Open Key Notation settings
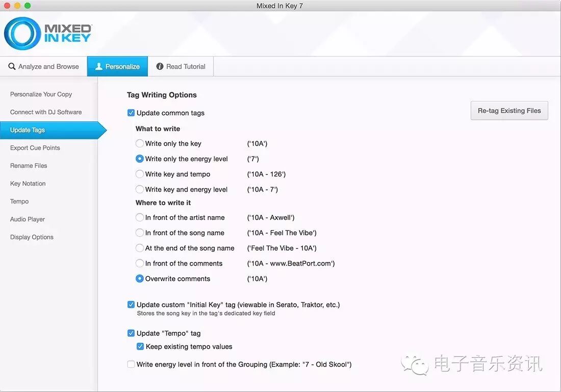 28,184
